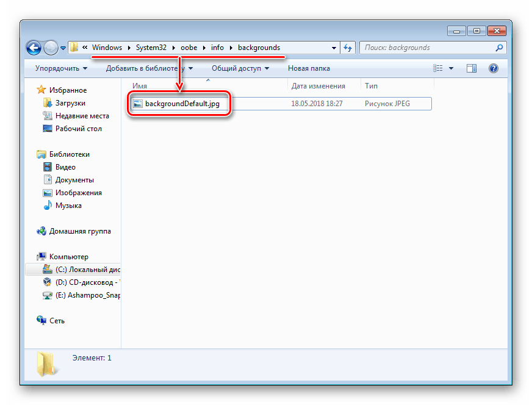Open the Видео library

click(x=65, y=167)
